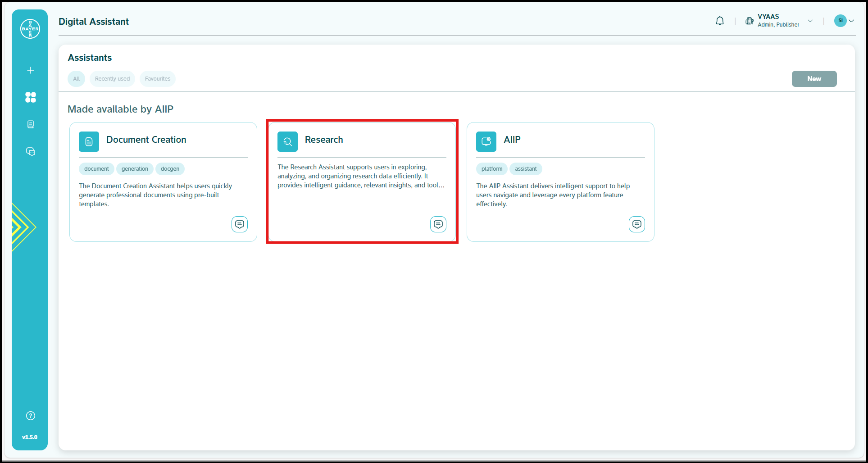868x463 pixels.
Task: Start chat with AIIP assistant
Action: click(636, 224)
